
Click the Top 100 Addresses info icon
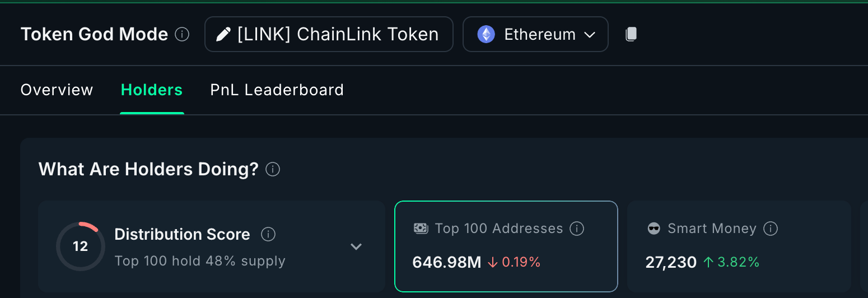[577, 229]
